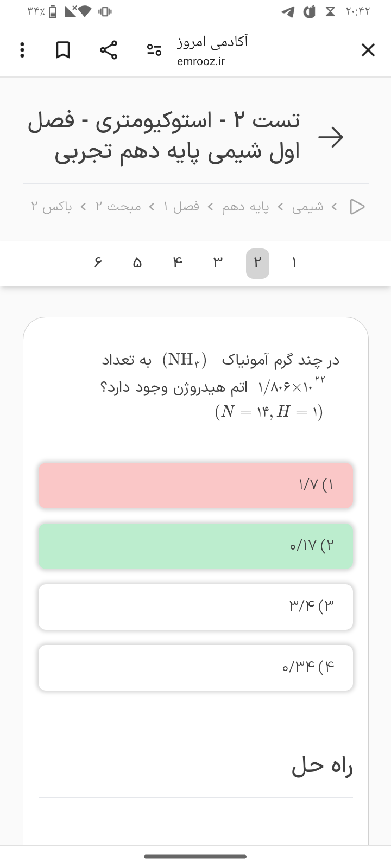Viewport: 391px width, 868px height.
Task: Jump to question tab ۵
Action: 137,264
